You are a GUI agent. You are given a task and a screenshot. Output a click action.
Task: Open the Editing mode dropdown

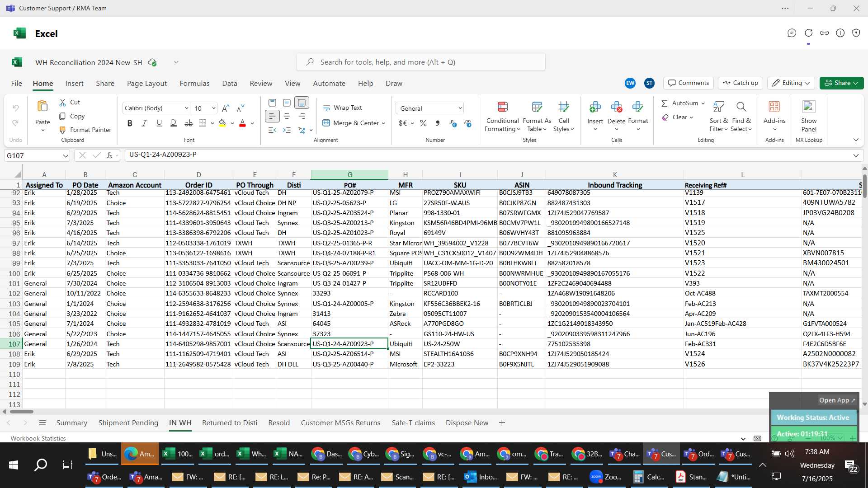click(x=791, y=83)
